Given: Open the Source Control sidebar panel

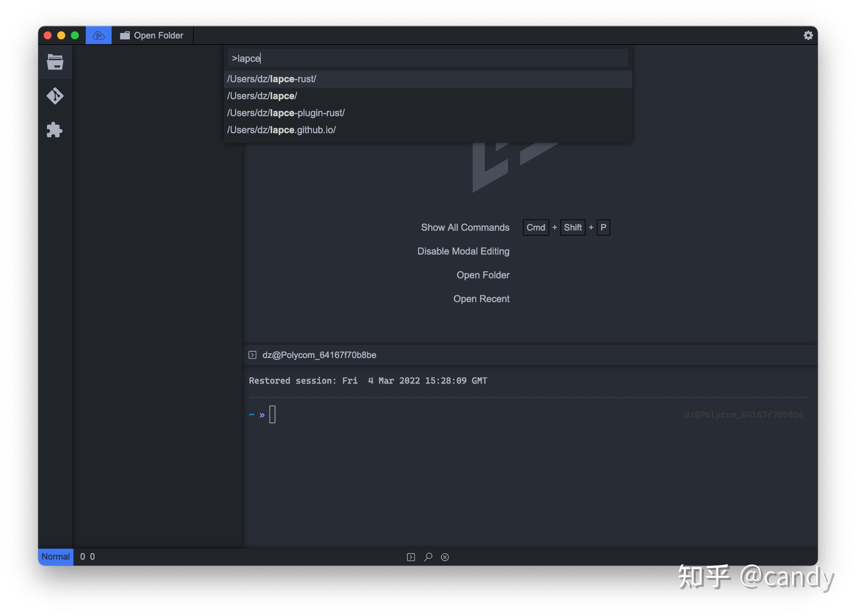Looking at the screenshot, I should [55, 96].
